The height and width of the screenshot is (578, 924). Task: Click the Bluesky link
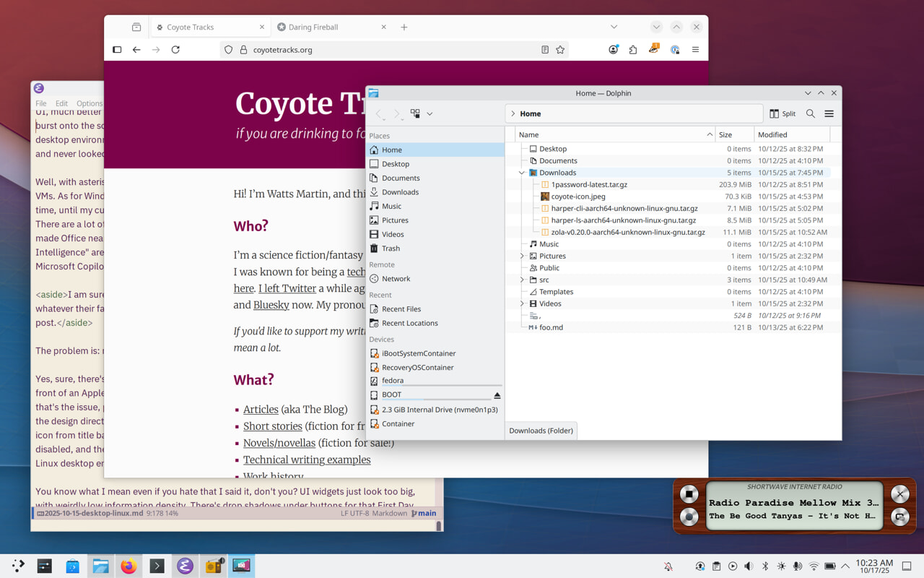click(271, 305)
